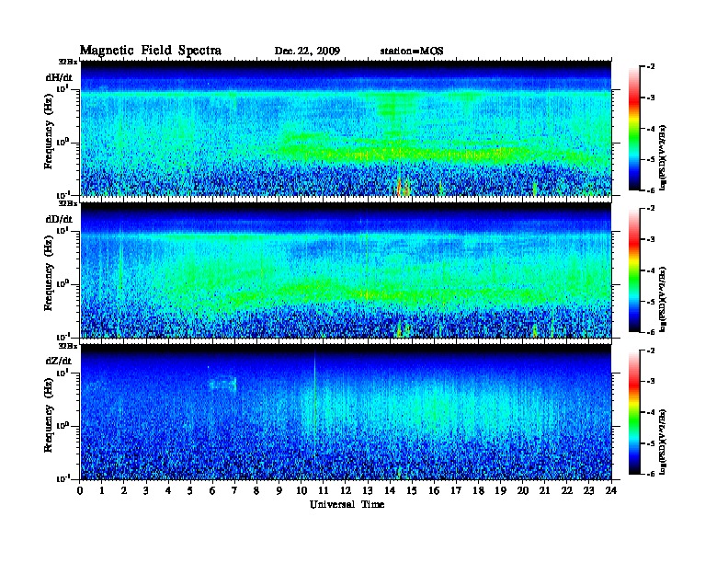
Task: Click hour '1' on Universal Time axis
Action: 102,491
